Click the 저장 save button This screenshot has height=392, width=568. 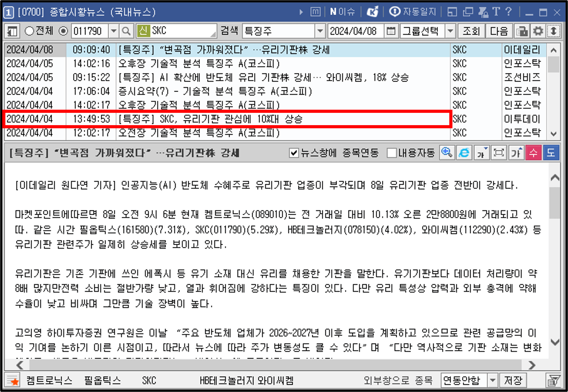(513, 380)
